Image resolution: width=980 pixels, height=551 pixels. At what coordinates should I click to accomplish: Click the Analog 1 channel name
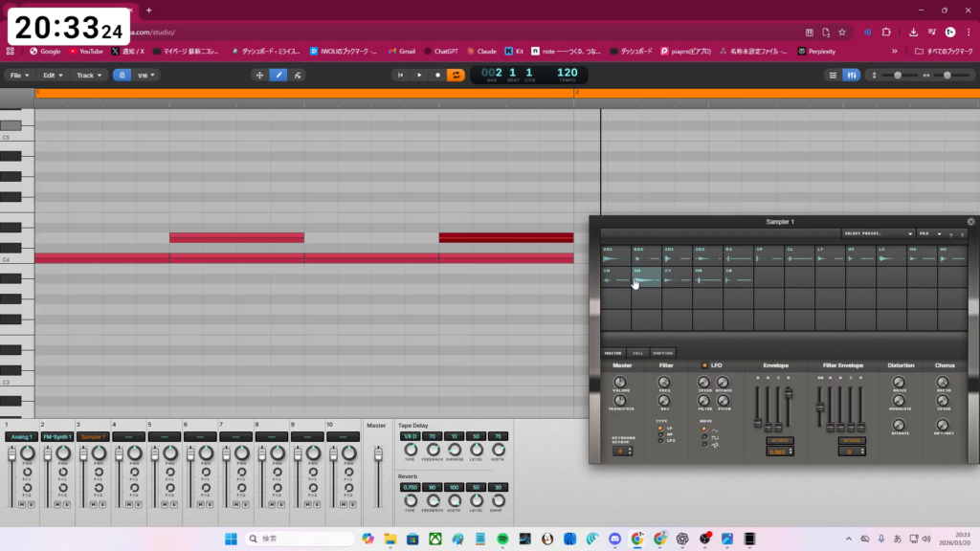(21, 436)
